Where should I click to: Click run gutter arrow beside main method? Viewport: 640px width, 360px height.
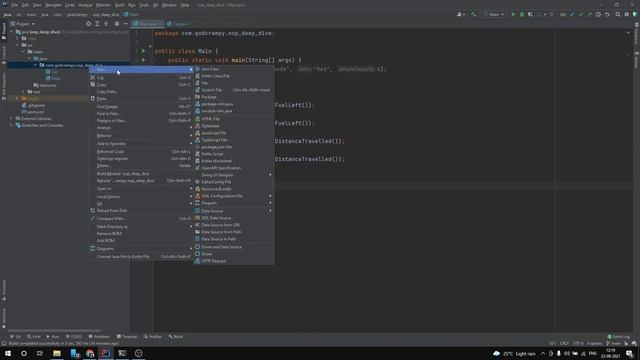pos(143,60)
